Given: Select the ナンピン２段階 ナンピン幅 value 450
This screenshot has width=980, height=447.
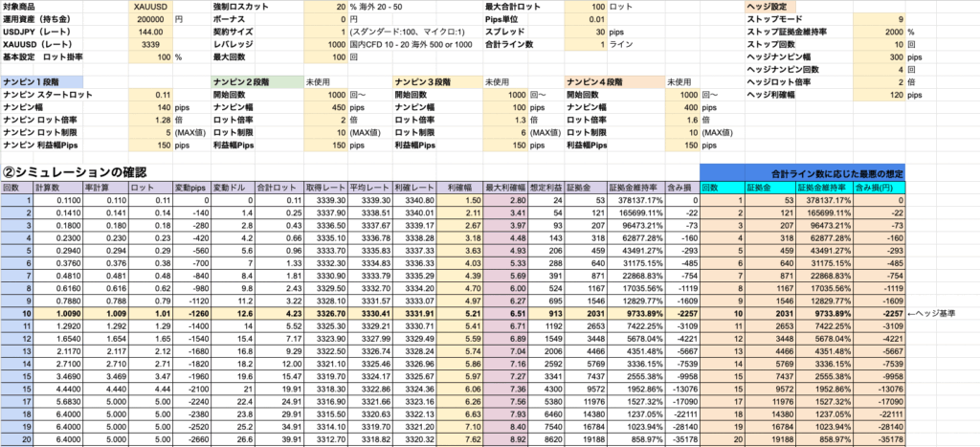Looking at the screenshot, I should [x=325, y=107].
